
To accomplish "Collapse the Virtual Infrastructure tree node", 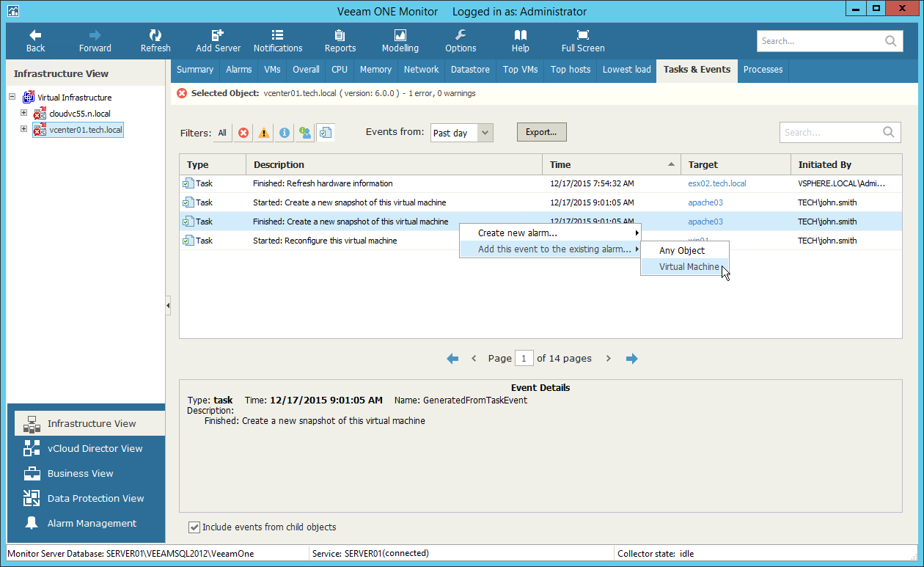I will click(12, 97).
